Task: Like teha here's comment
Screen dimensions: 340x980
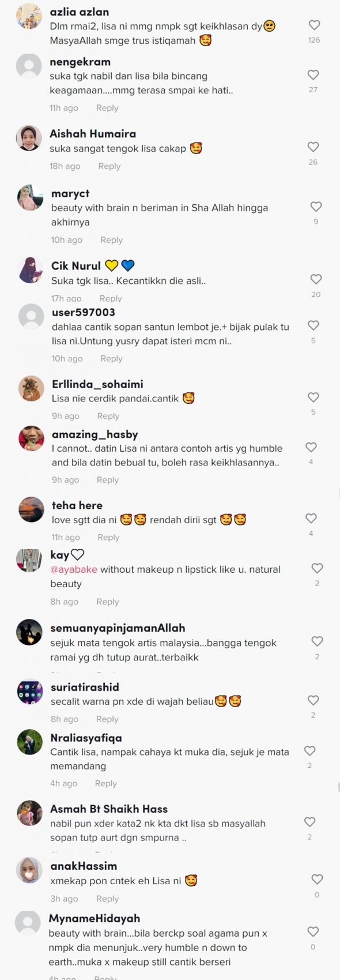Action: coord(311,519)
